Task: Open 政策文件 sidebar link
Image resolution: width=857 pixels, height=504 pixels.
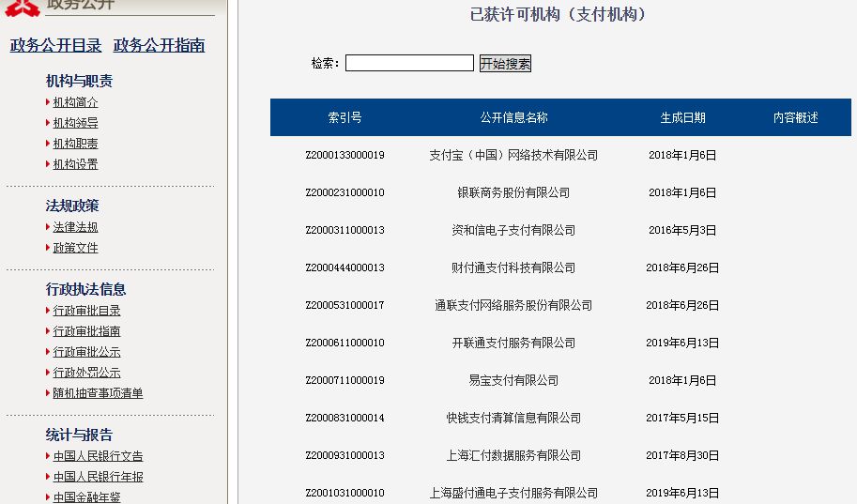Action: click(75, 248)
